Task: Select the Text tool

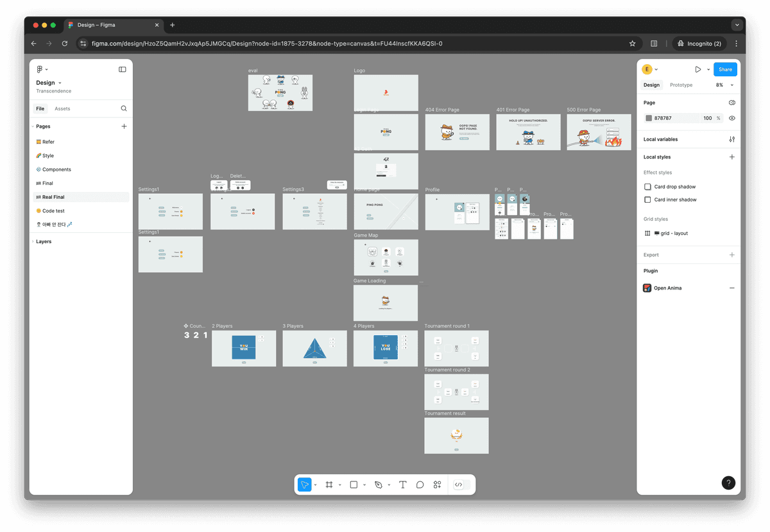Action: 403,485
